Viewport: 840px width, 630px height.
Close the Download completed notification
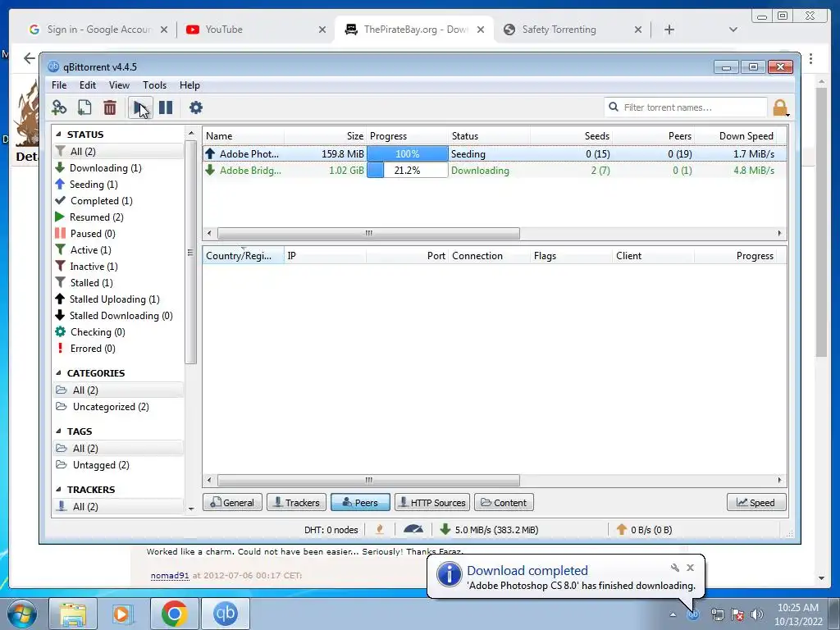coord(691,568)
